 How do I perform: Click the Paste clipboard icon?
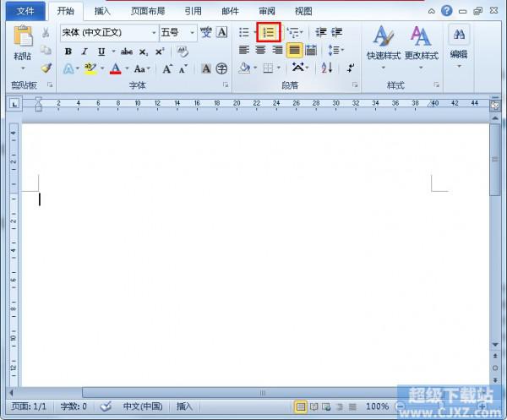click(23, 35)
